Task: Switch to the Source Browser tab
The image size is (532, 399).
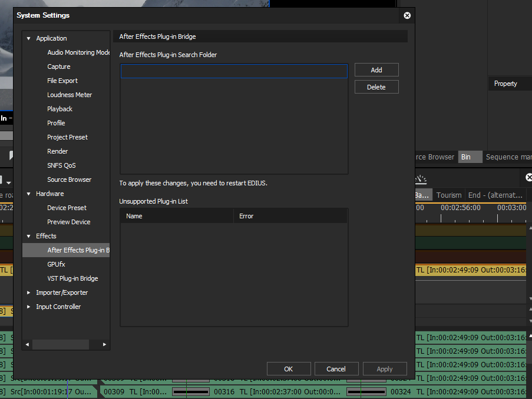Action: pyautogui.click(x=435, y=157)
